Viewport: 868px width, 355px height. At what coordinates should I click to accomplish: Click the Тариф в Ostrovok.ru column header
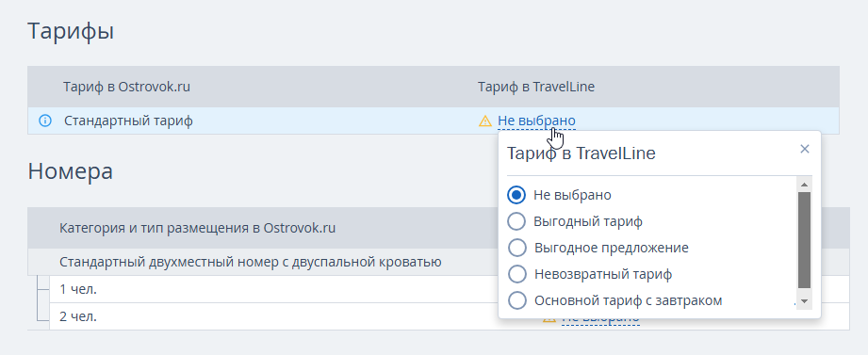pos(127,87)
